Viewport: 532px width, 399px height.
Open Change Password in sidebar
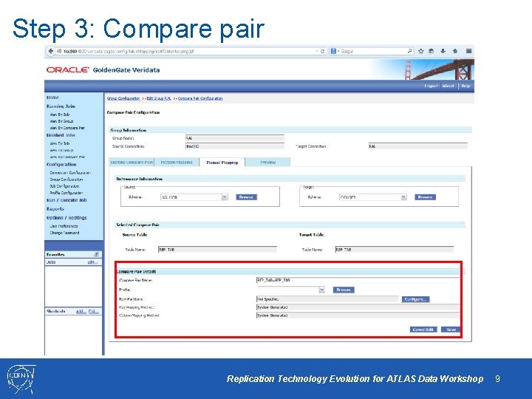(x=64, y=233)
